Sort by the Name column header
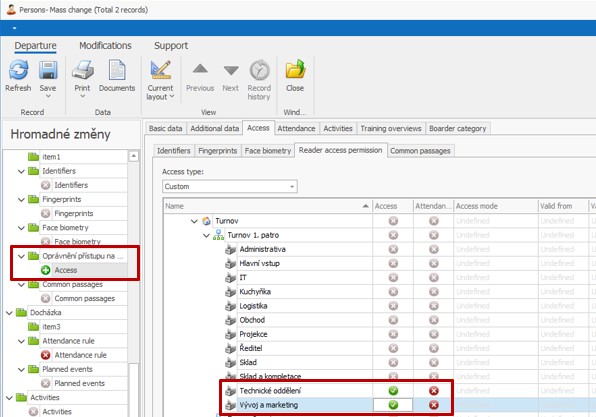Viewport: 596px width, 417px height. (268, 206)
